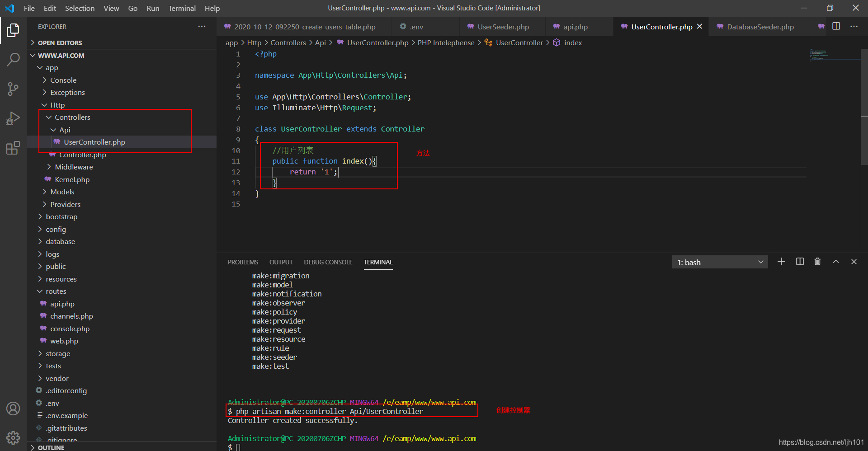Maximize the terminal panel size

pos(836,262)
